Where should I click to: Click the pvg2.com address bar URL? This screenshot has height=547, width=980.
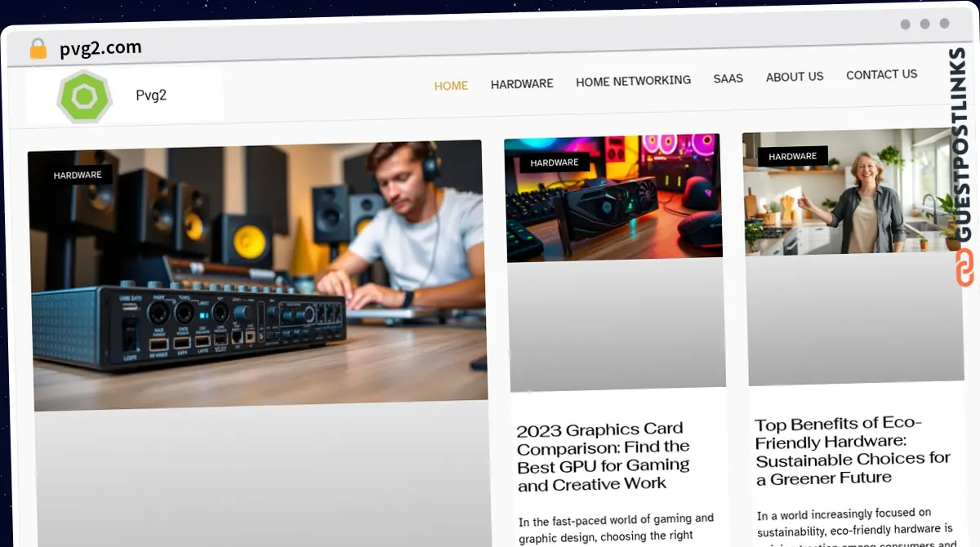pos(100,48)
